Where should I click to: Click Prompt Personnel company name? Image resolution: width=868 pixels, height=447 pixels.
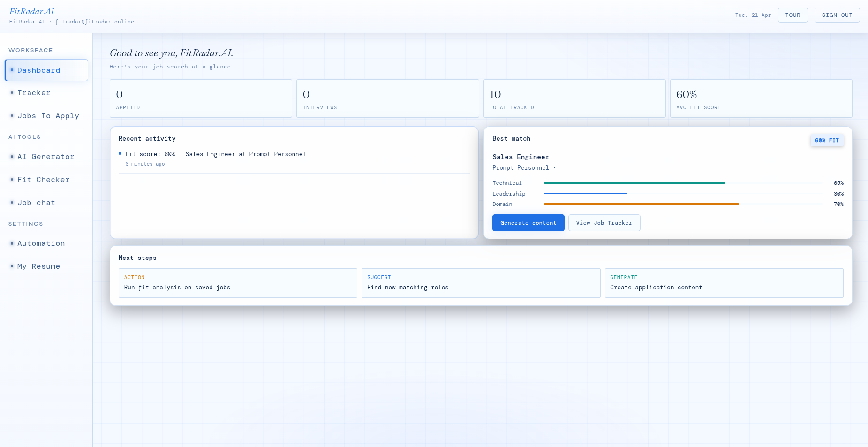[521, 167]
